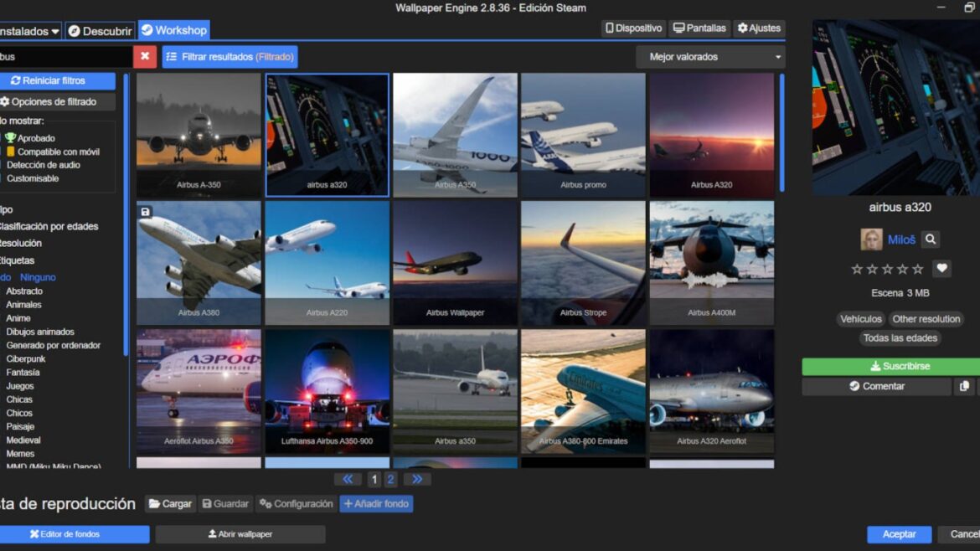Click the airbus a320 preview image

(x=895, y=107)
